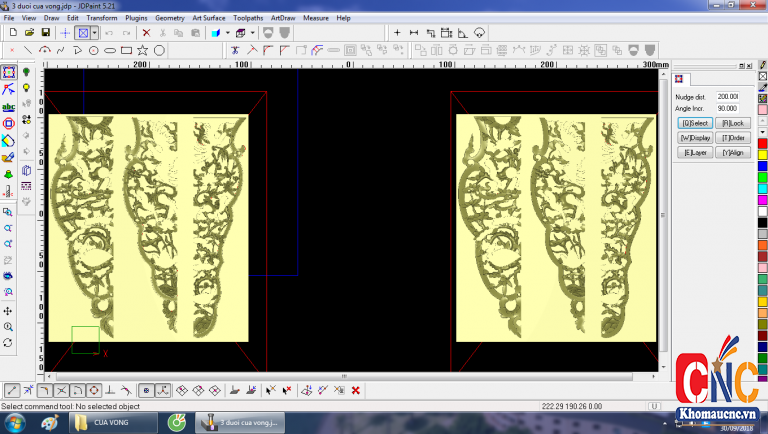Open the Art Surface menu

pos(208,18)
